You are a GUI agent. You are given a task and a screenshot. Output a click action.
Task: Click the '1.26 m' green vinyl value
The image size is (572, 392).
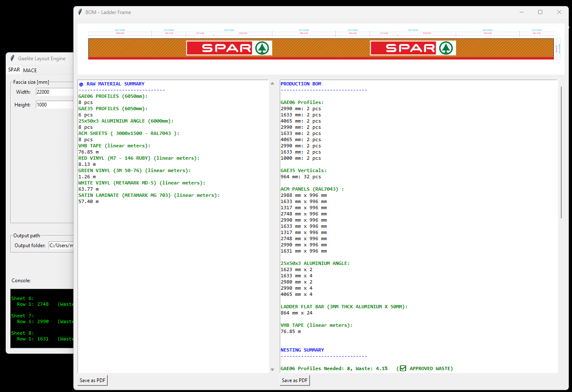tap(87, 177)
